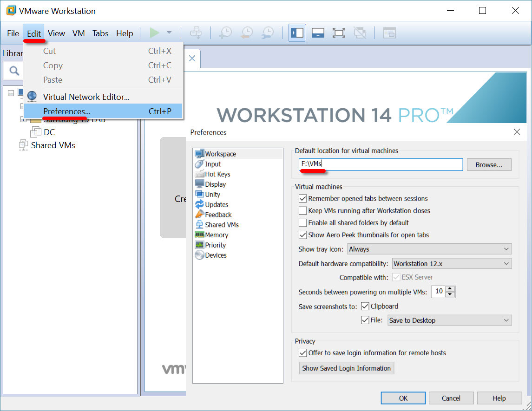Screen dimensions: 532x411
Task: Open Snapshot Manager toolbar icon
Action: point(268,33)
